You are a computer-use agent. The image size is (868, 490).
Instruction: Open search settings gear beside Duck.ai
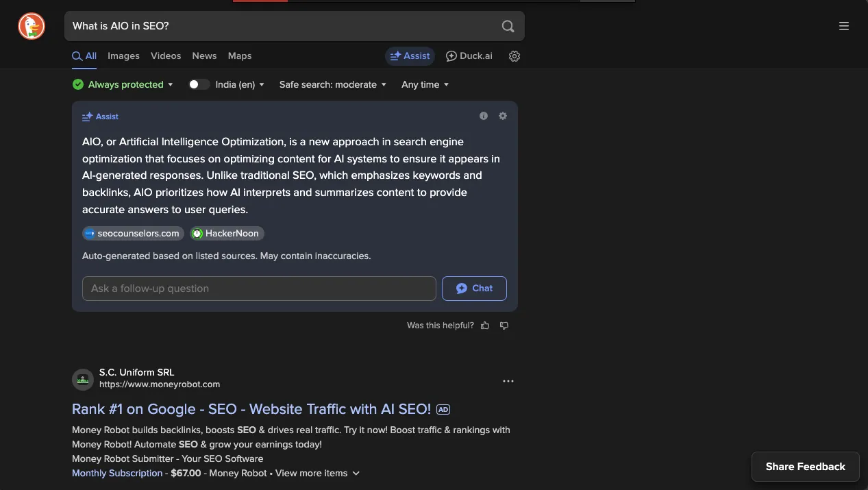[514, 56]
